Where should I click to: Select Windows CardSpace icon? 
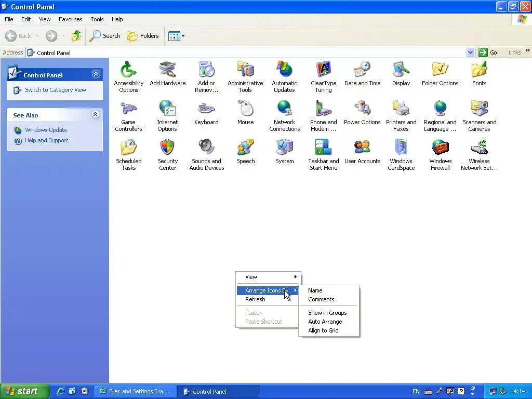[x=401, y=148]
